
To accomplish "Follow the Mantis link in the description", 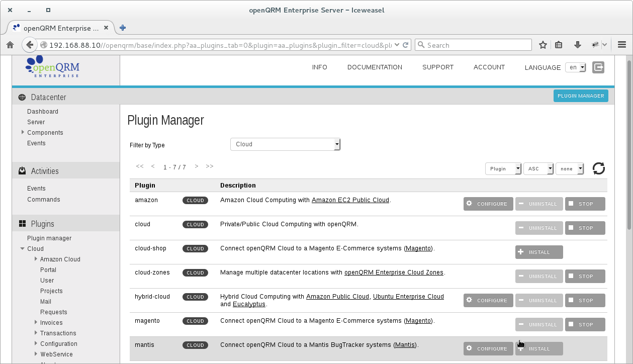I will click(405, 345).
